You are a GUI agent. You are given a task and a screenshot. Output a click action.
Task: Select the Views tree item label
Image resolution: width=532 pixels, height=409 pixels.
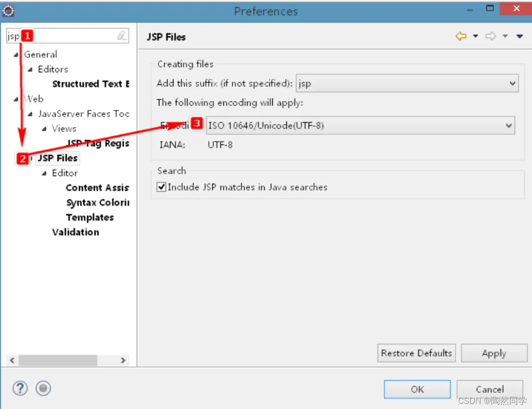64,129
